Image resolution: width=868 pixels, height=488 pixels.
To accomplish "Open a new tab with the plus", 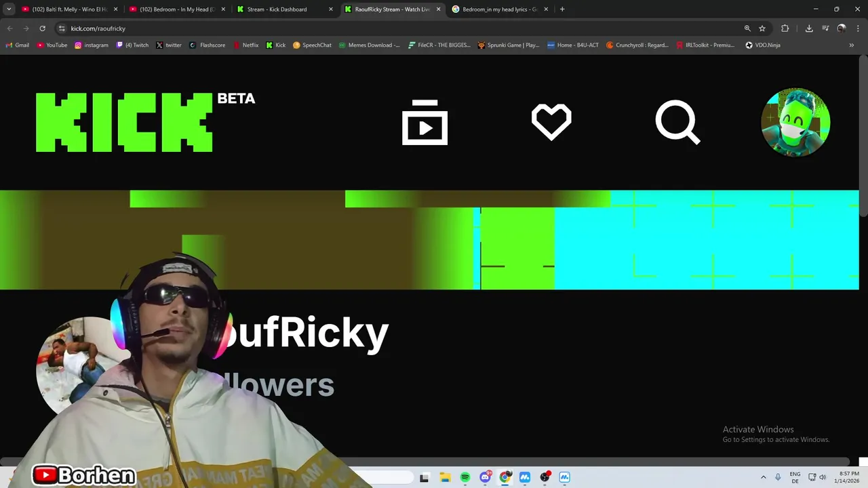I will click(x=562, y=9).
